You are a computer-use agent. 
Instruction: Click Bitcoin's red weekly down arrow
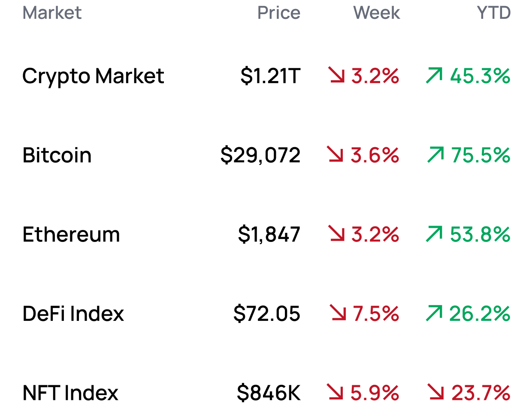tap(335, 154)
